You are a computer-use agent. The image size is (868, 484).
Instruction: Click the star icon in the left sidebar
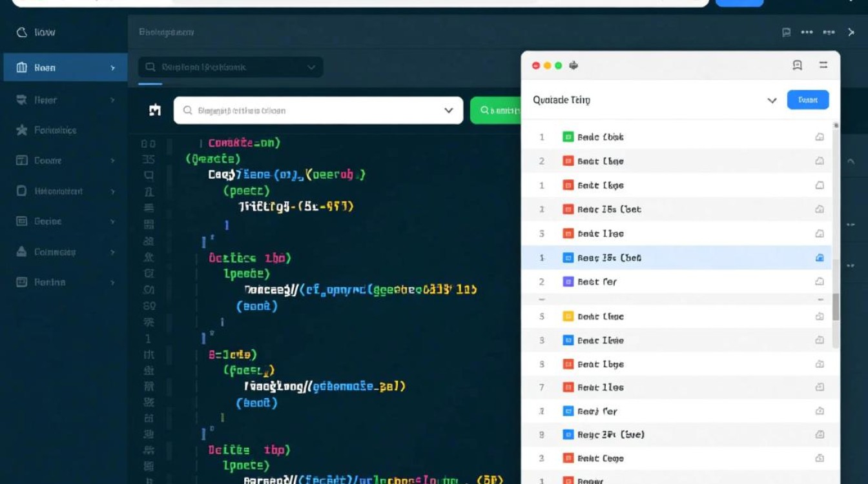[x=21, y=130]
